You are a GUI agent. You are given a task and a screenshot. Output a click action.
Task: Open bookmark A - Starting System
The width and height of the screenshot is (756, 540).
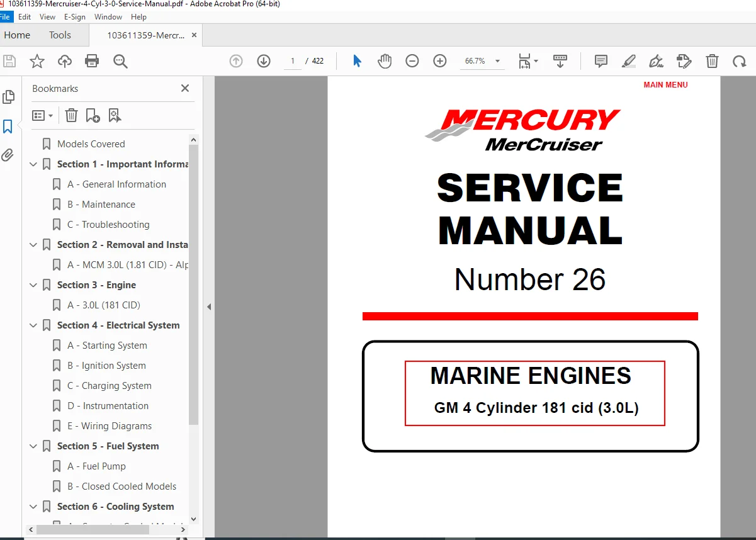point(107,346)
